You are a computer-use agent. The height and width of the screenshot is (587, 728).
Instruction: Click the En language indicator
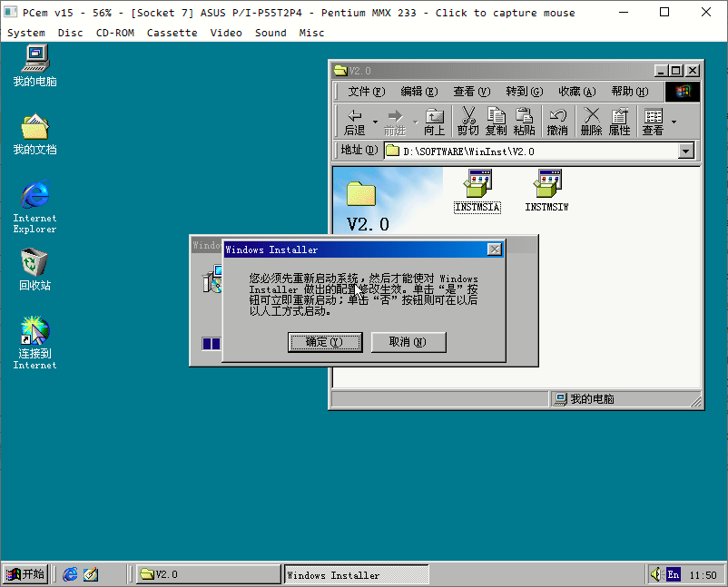[x=674, y=574]
